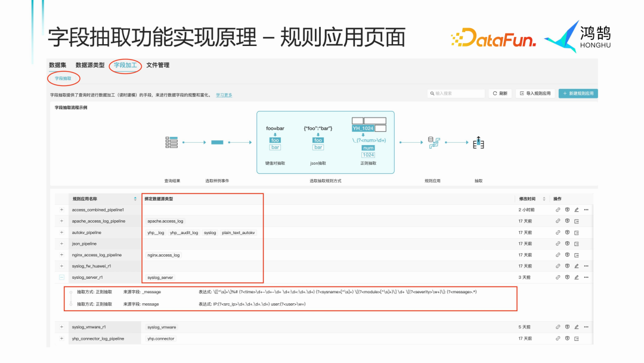Click the export icon for nginx_access_log_pipeline row
The image size is (644, 363).
click(577, 255)
